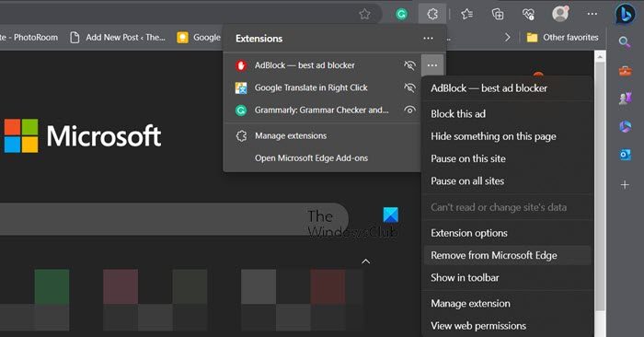Open Bing Copilot sidebar button
This screenshot has height=337, width=644.
click(625, 15)
